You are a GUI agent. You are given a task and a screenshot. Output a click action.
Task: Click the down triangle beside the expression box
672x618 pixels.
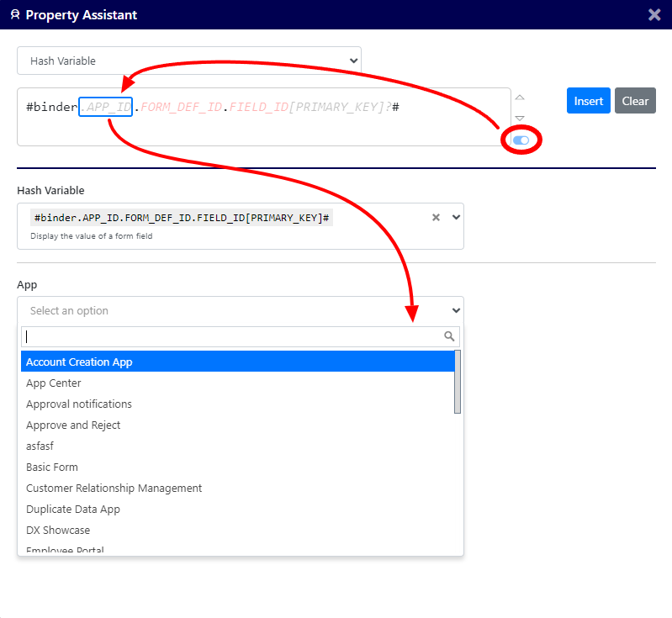coord(520,119)
